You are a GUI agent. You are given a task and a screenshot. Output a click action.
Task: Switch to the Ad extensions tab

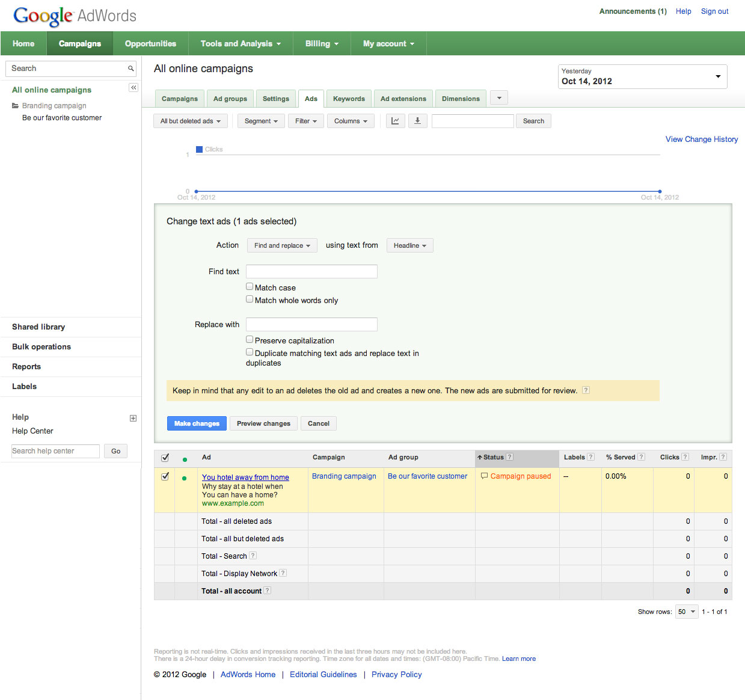pos(403,99)
